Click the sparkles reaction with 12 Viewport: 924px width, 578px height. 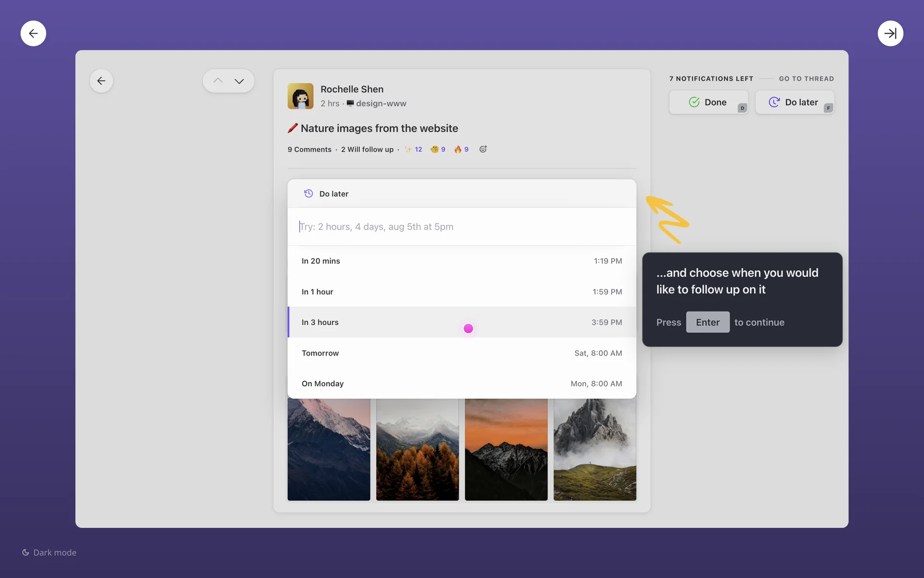(x=413, y=149)
